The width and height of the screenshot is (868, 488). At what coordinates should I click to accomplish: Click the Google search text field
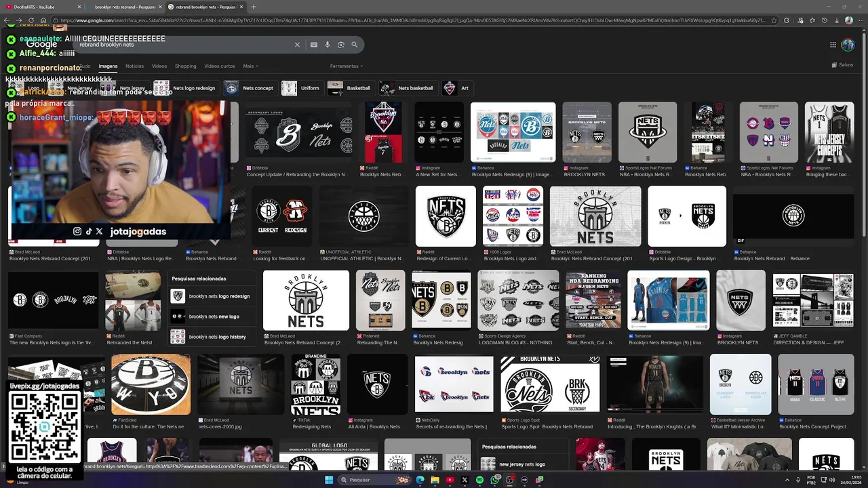coord(183,45)
